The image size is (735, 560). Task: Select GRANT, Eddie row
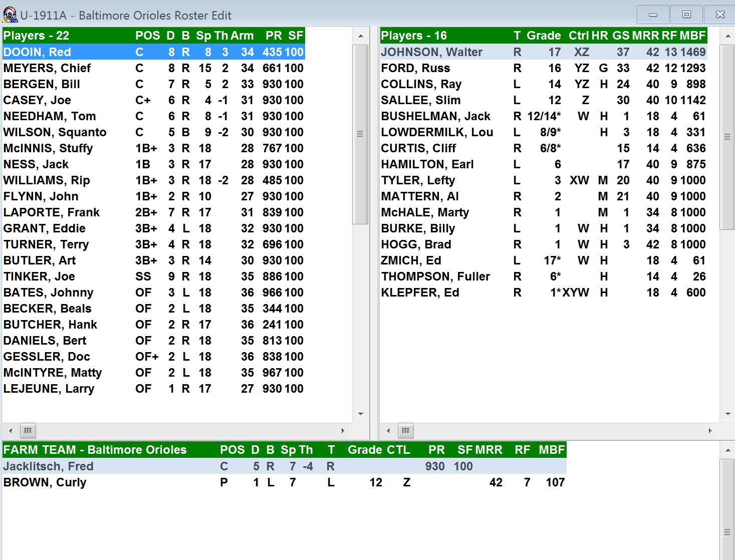pyautogui.click(x=153, y=228)
